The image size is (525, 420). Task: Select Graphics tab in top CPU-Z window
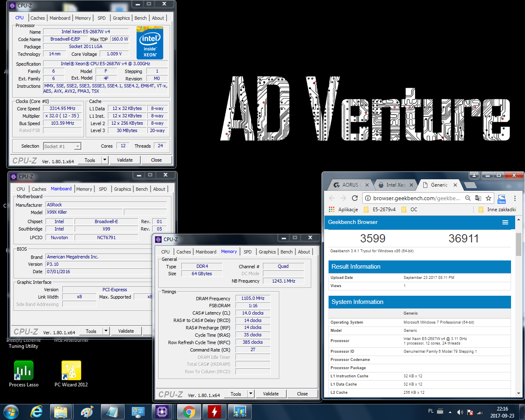(121, 18)
